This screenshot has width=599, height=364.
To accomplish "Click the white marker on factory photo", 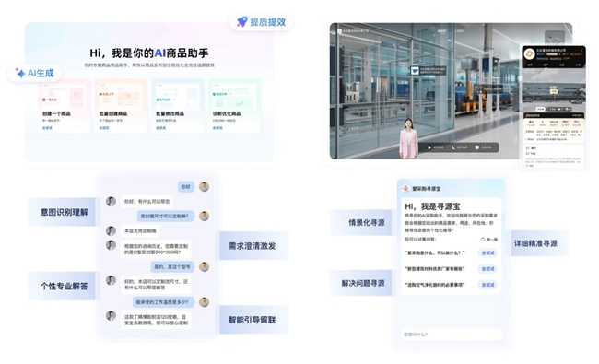I will pos(553,91).
